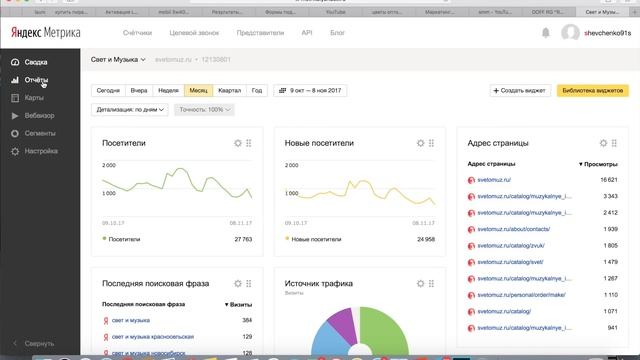Click drag handle of Последняя поисковая фраза widget
Screen dimensions: 640x360
click(x=249, y=283)
